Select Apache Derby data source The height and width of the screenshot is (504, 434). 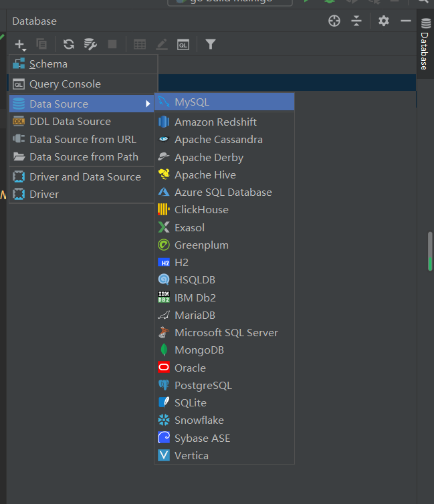225,158
